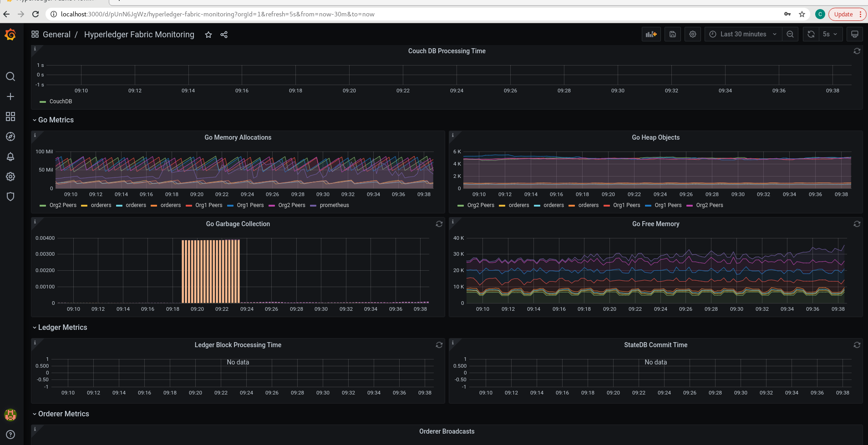The width and height of the screenshot is (868, 445).
Task: Open the Dashboards grid sidebar icon
Action: (x=10, y=116)
